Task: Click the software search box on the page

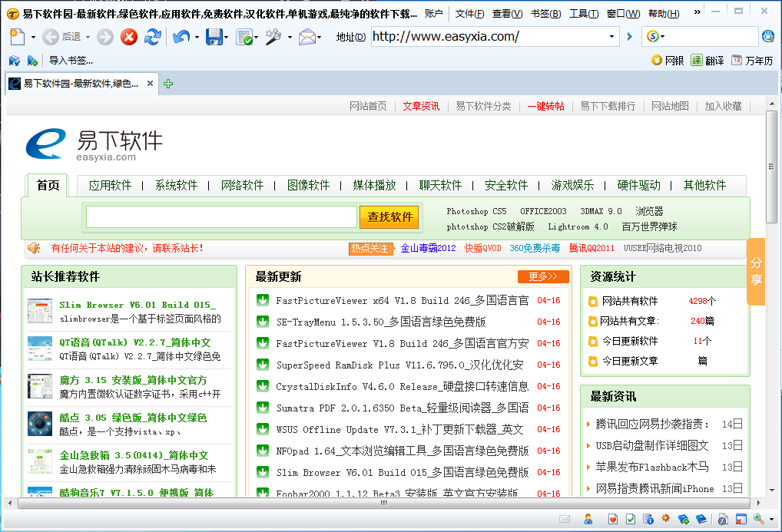Action: point(221,217)
